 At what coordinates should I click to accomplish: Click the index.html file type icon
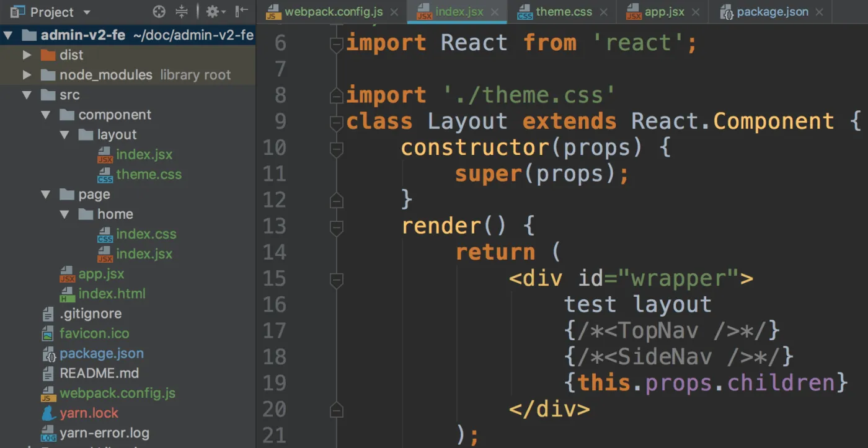(x=67, y=294)
